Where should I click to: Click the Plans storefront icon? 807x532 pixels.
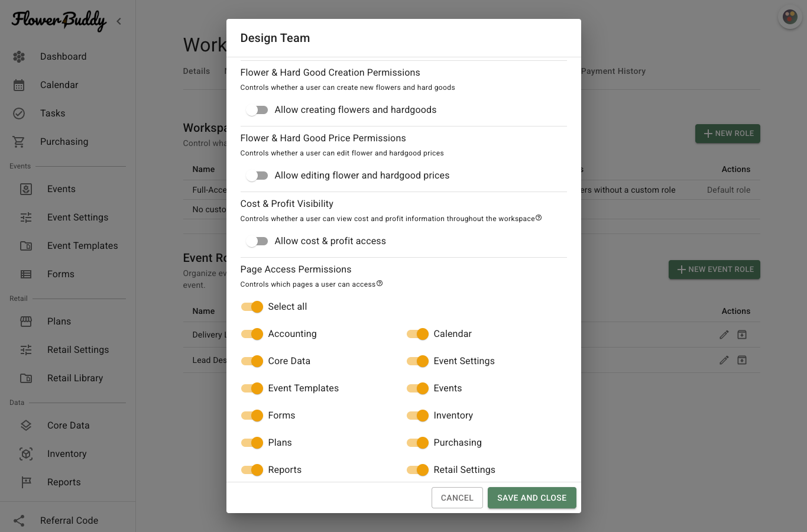pos(26,322)
